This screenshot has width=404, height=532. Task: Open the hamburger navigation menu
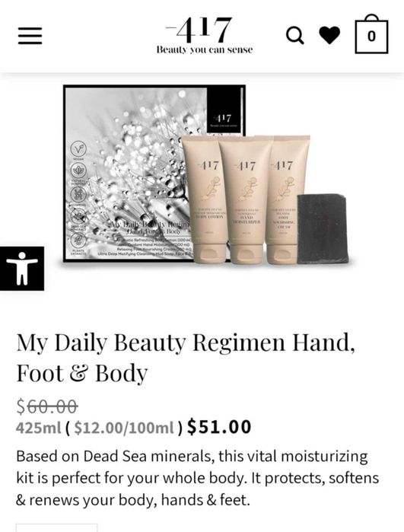30,36
